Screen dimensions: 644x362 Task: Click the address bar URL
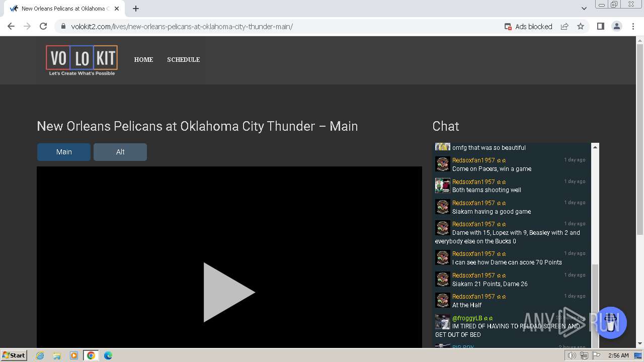tap(182, 27)
